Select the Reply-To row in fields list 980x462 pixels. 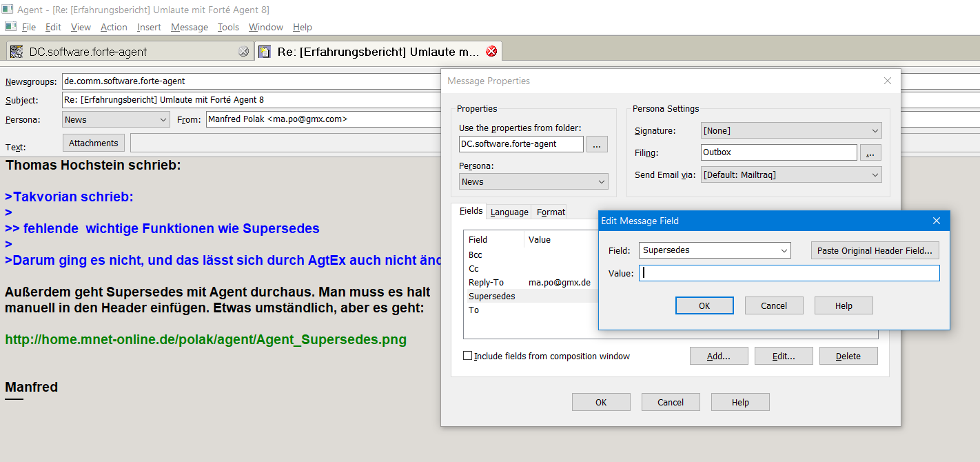tap(487, 283)
